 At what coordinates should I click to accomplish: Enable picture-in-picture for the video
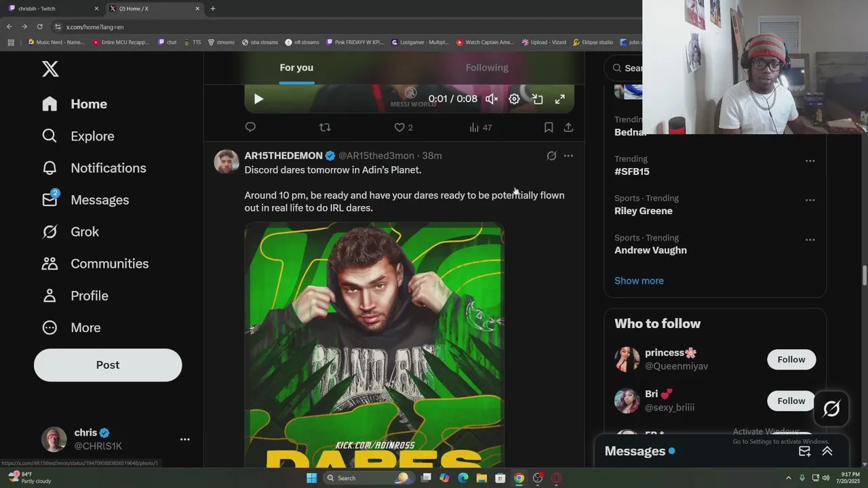click(537, 99)
